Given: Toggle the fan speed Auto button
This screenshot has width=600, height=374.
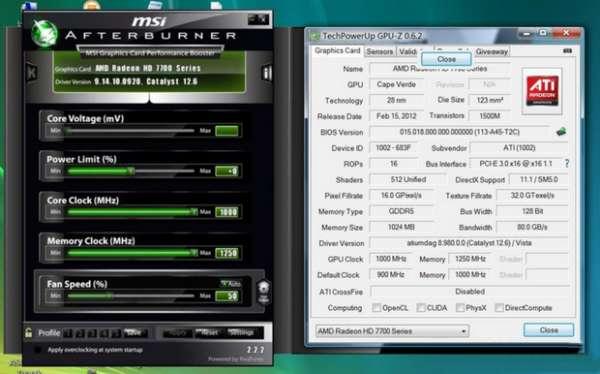Looking at the screenshot, I should pos(231,284).
